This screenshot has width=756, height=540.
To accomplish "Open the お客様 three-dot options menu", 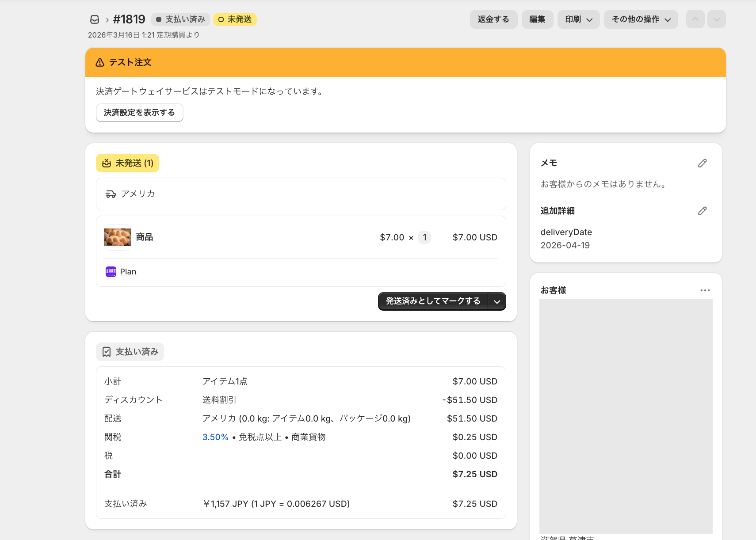I will pyautogui.click(x=705, y=290).
